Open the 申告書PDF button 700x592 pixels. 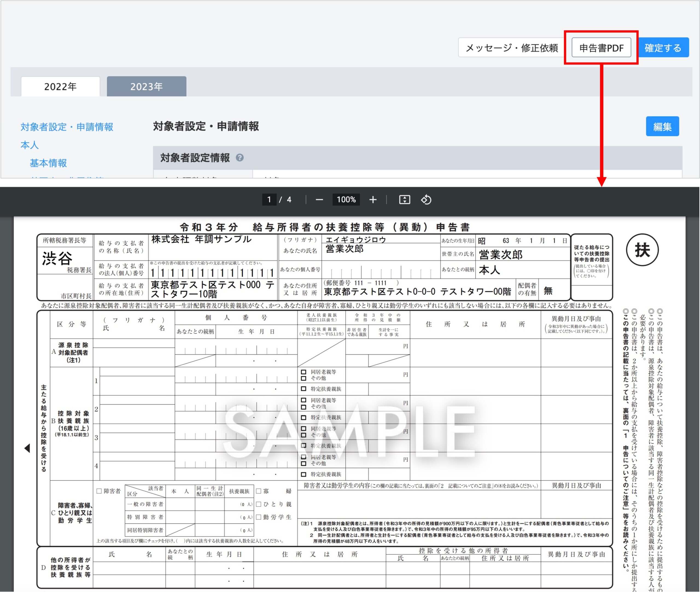click(x=601, y=48)
